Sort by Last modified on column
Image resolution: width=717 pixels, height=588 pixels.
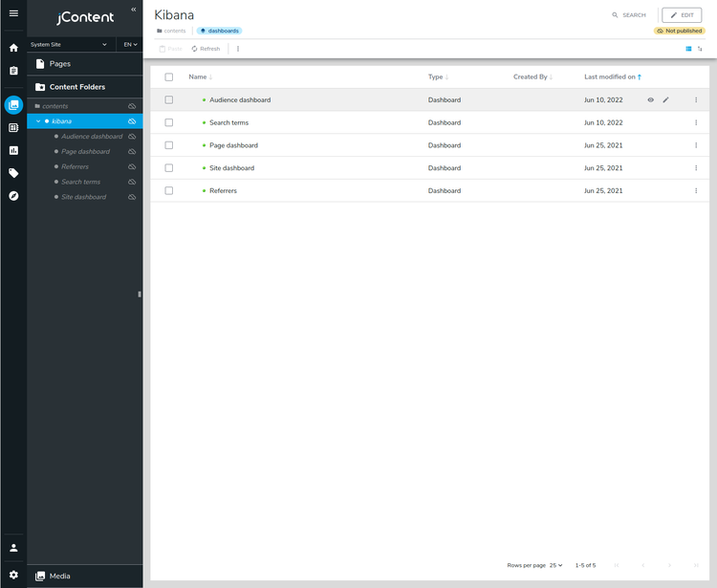(x=613, y=76)
